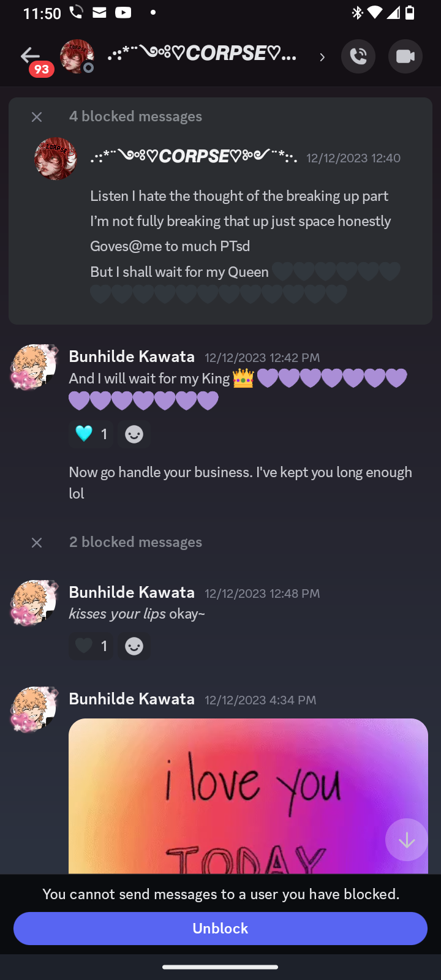Start a voice call with CORPSE
Viewport: 441px width, 980px height.
pos(358,56)
